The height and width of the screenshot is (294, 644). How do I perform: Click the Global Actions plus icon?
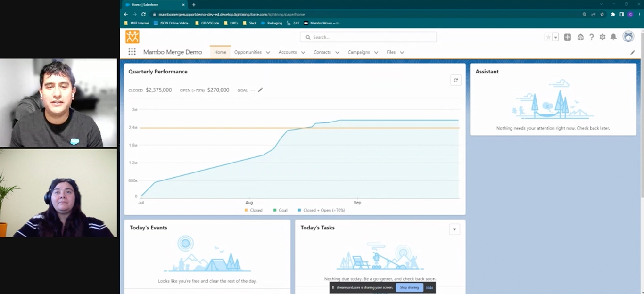[568, 37]
